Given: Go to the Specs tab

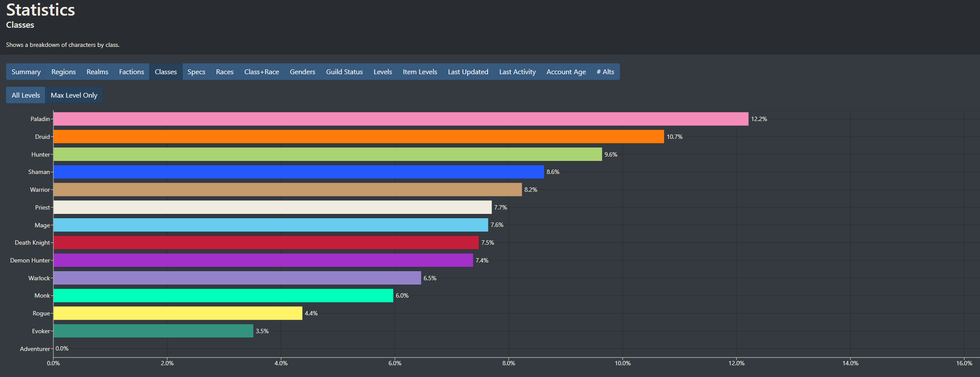Looking at the screenshot, I should coord(196,72).
